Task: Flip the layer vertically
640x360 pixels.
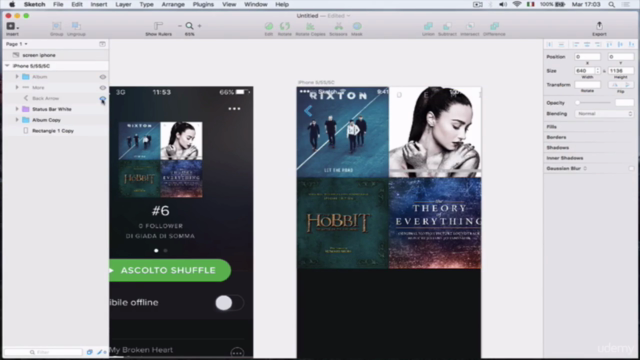Action: (627, 84)
